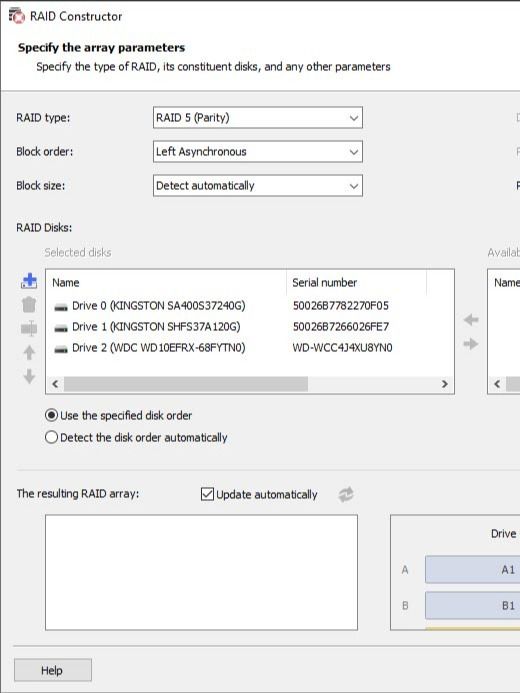This screenshot has height=693, width=520.
Task: Click the Selected disks scrollbar right arrow
Action: pyautogui.click(x=445, y=384)
